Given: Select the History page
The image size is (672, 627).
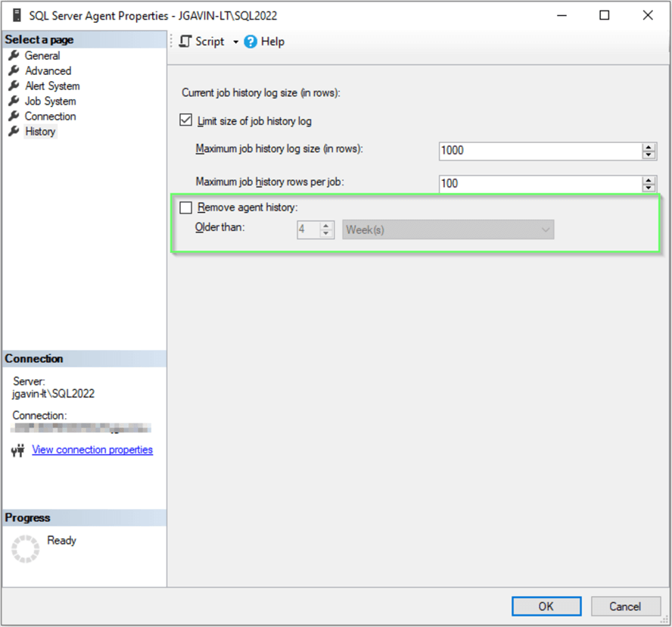Looking at the screenshot, I should (x=40, y=132).
